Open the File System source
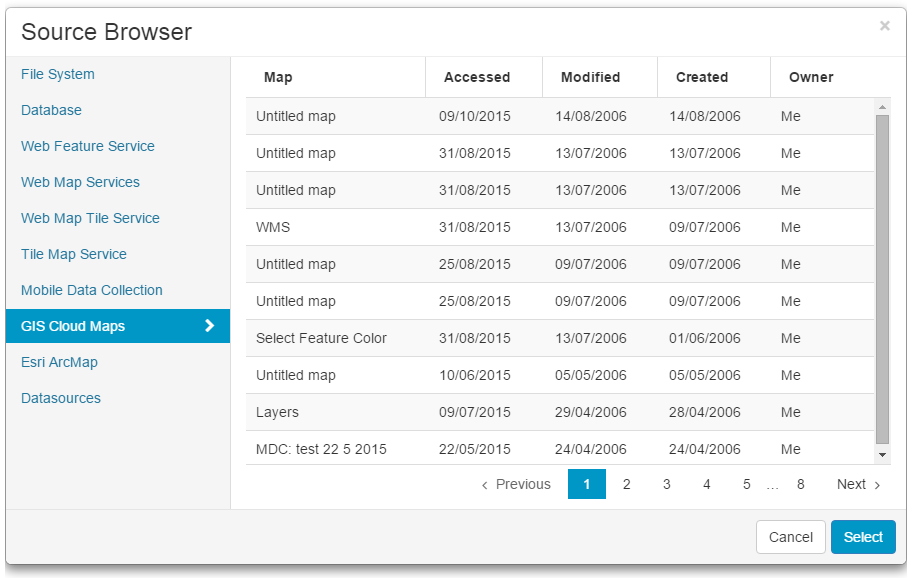 [58, 74]
